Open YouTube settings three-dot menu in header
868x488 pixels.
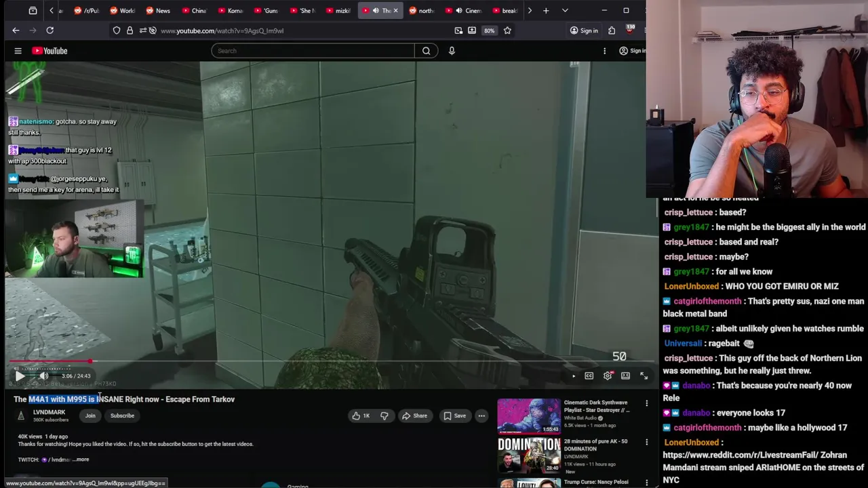point(604,51)
